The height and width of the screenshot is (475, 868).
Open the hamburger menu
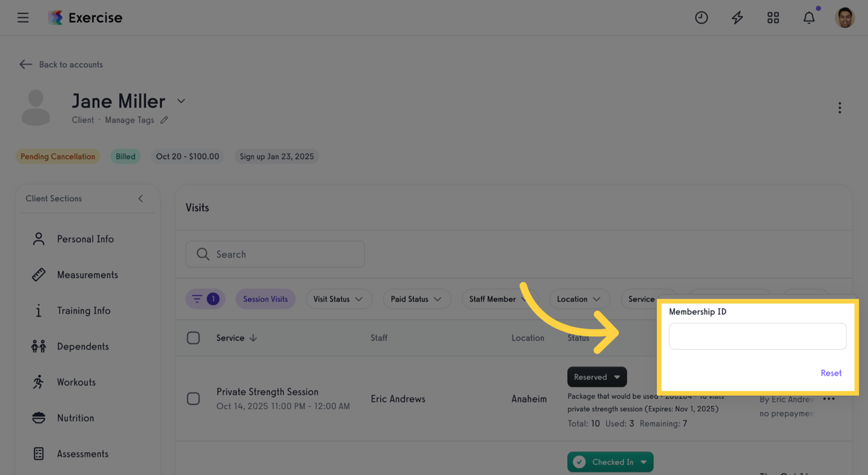[23, 17]
